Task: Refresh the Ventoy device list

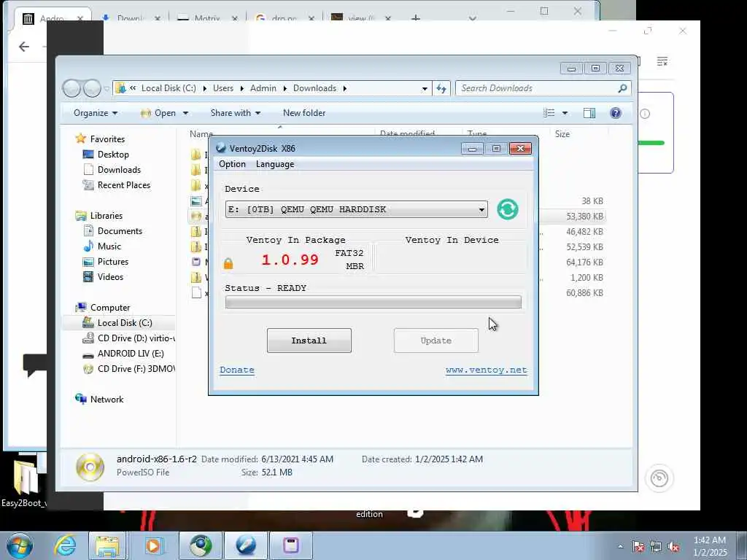Action: (x=508, y=209)
